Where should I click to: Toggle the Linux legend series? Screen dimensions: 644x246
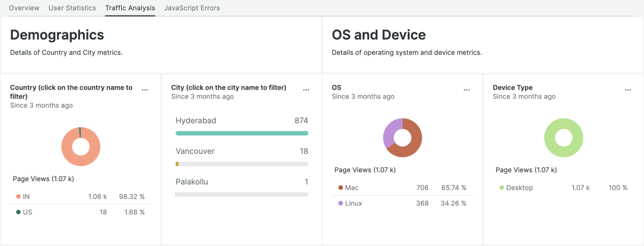pyautogui.click(x=353, y=203)
